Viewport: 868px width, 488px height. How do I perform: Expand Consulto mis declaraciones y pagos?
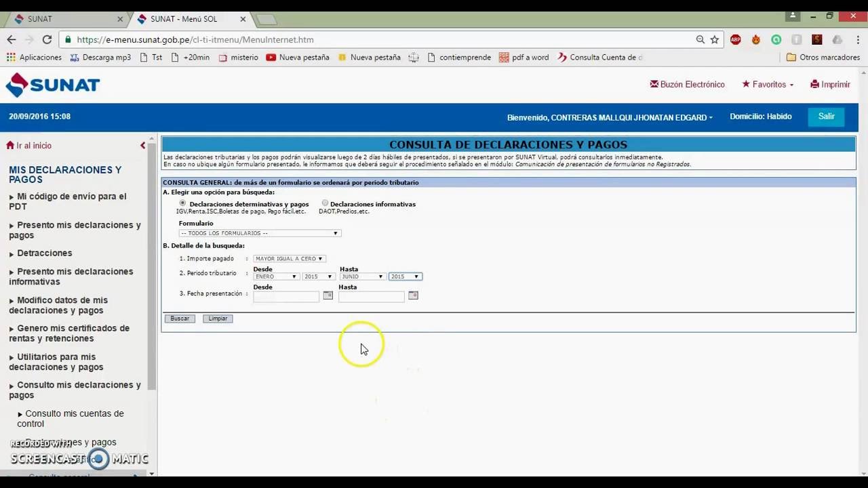click(75, 390)
